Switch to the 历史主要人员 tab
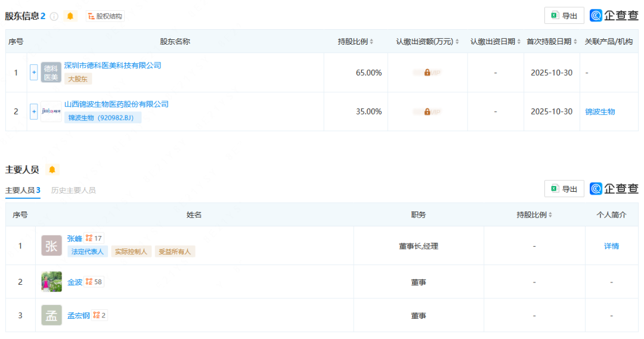 73,190
